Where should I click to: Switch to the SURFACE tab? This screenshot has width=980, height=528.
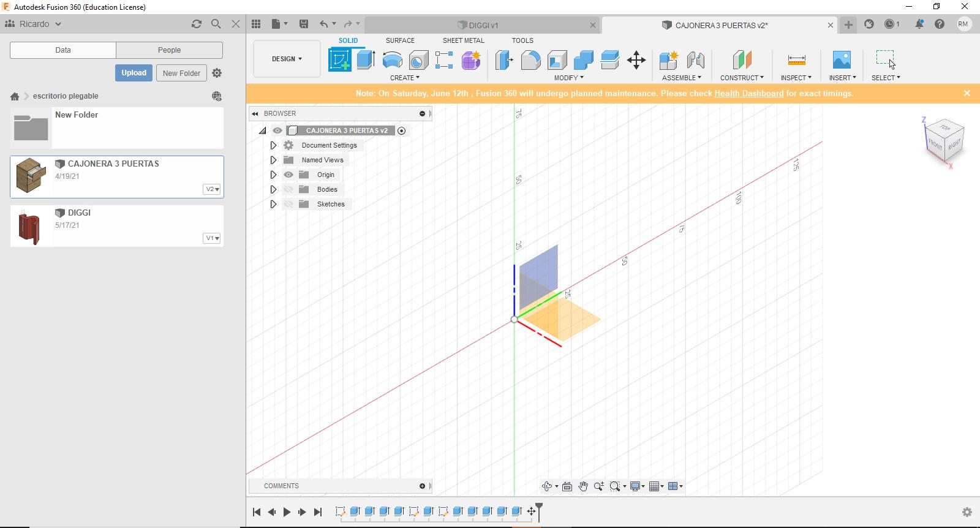(400, 40)
